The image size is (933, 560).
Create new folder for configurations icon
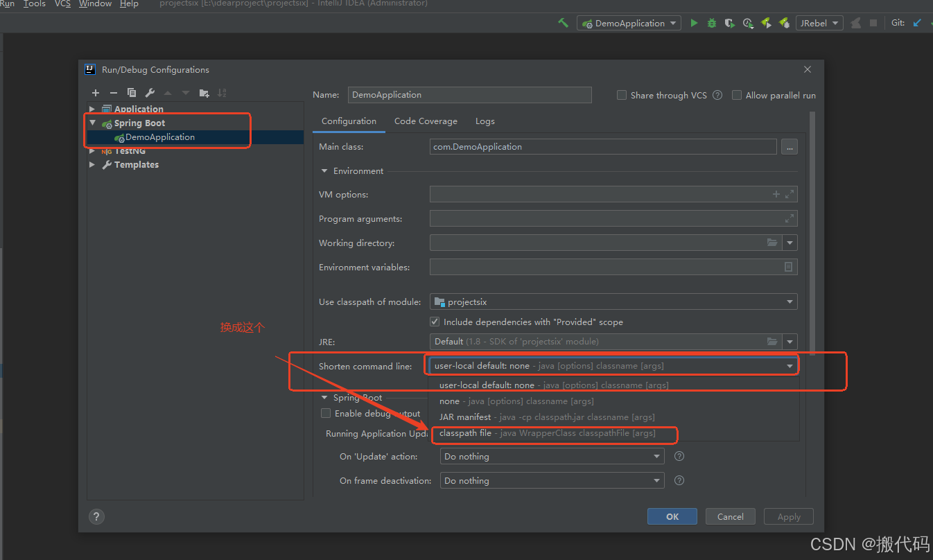coord(204,93)
